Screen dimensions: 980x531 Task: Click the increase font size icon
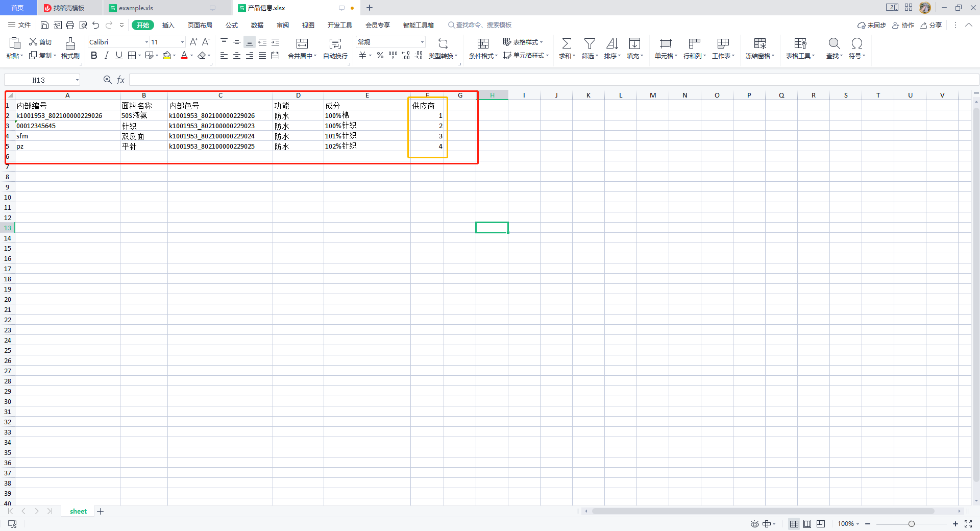pyautogui.click(x=193, y=42)
